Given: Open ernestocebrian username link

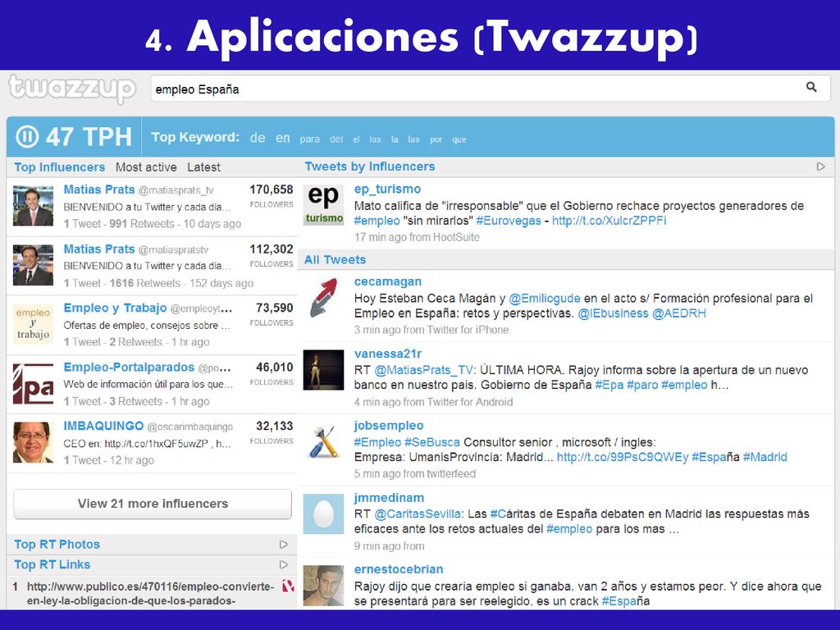Looking at the screenshot, I should point(399,569).
